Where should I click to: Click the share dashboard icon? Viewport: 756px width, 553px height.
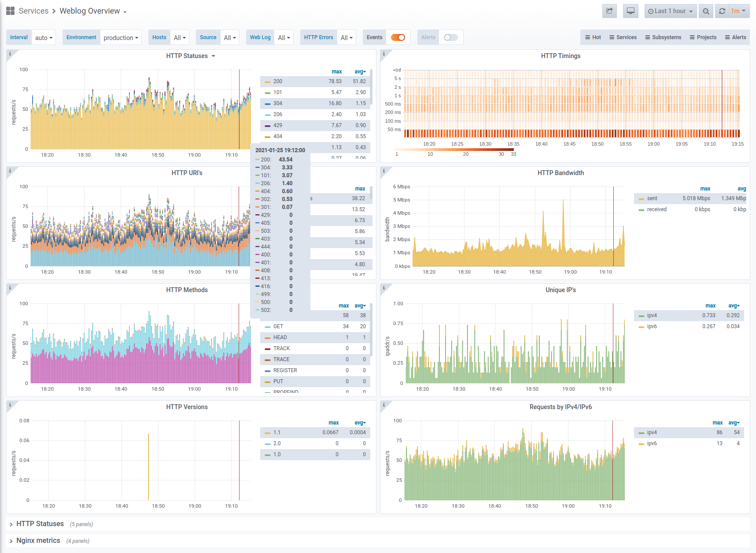click(609, 11)
